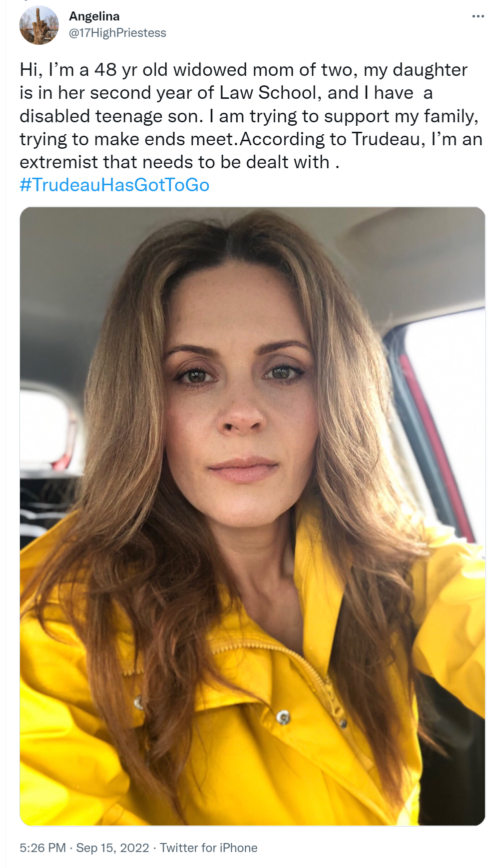Screen dimensions: 497x868
Task: Open the @17HighPriestess handle link
Action: pos(117,33)
